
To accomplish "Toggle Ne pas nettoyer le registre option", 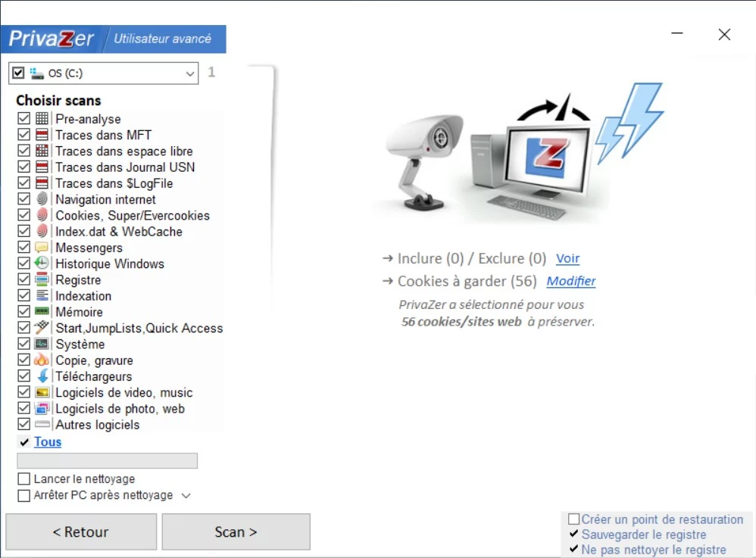I will [x=573, y=549].
